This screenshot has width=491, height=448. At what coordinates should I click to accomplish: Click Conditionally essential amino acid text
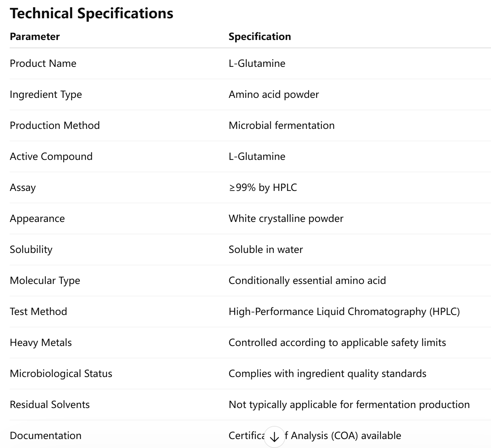point(307,281)
